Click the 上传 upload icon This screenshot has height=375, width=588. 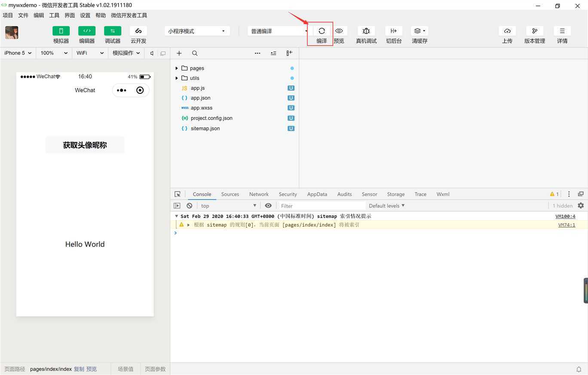pyautogui.click(x=507, y=31)
